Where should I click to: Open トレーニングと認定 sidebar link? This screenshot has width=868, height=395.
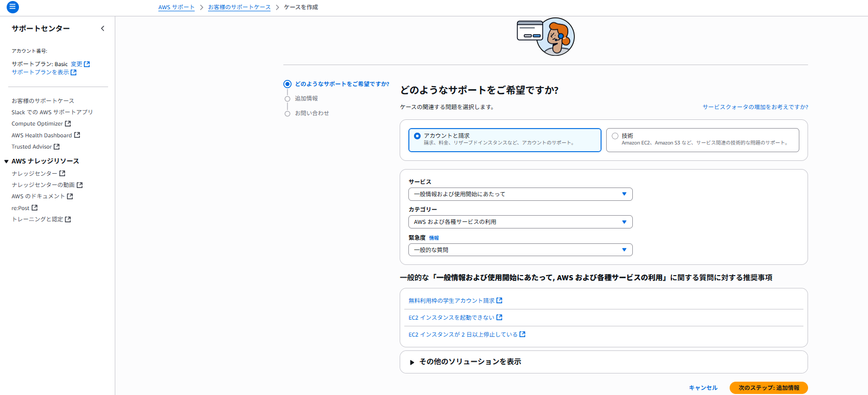coord(37,219)
